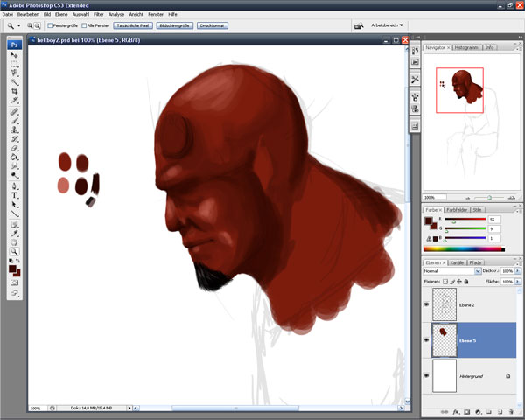Hide the Ebene 2 layer
The image size is (525, 420).
pyautogui.click(x=426, y=304)
